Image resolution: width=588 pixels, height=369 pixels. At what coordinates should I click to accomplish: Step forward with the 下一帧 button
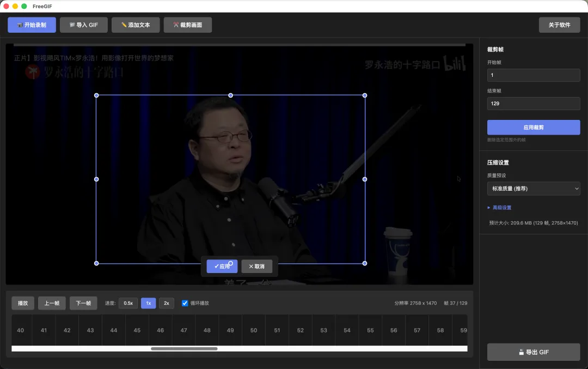83,303
